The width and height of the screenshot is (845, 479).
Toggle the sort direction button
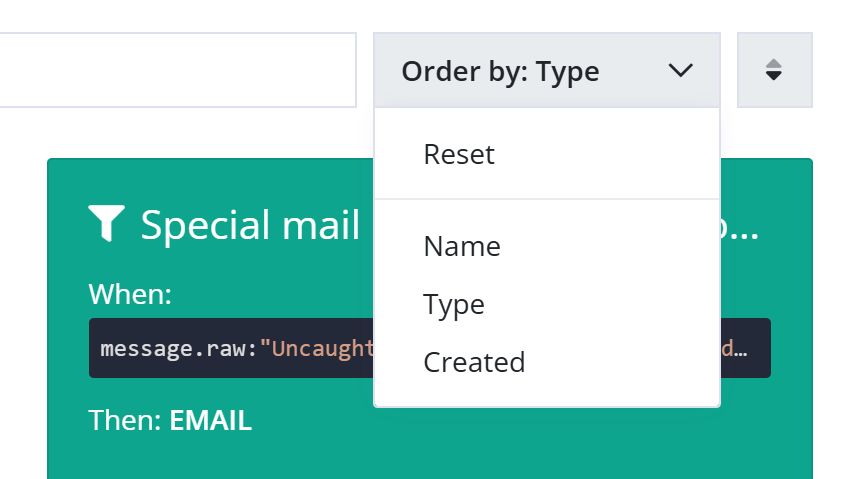[x=774, y=70]
